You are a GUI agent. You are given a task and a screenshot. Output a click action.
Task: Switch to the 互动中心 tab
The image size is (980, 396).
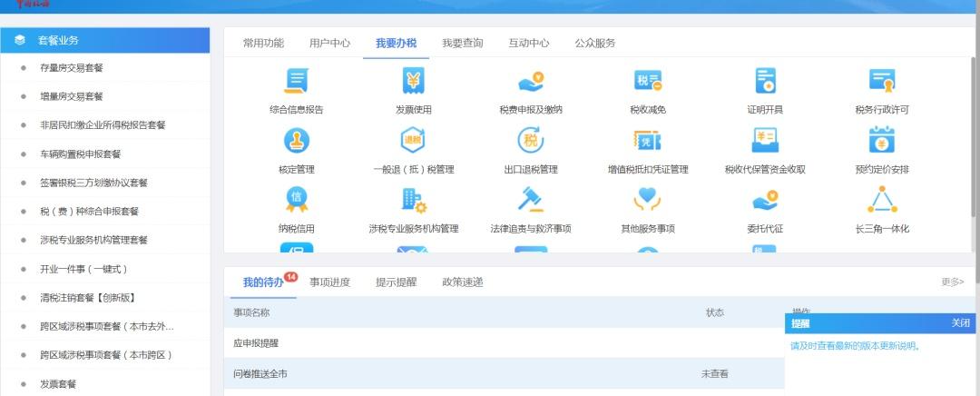529,44
